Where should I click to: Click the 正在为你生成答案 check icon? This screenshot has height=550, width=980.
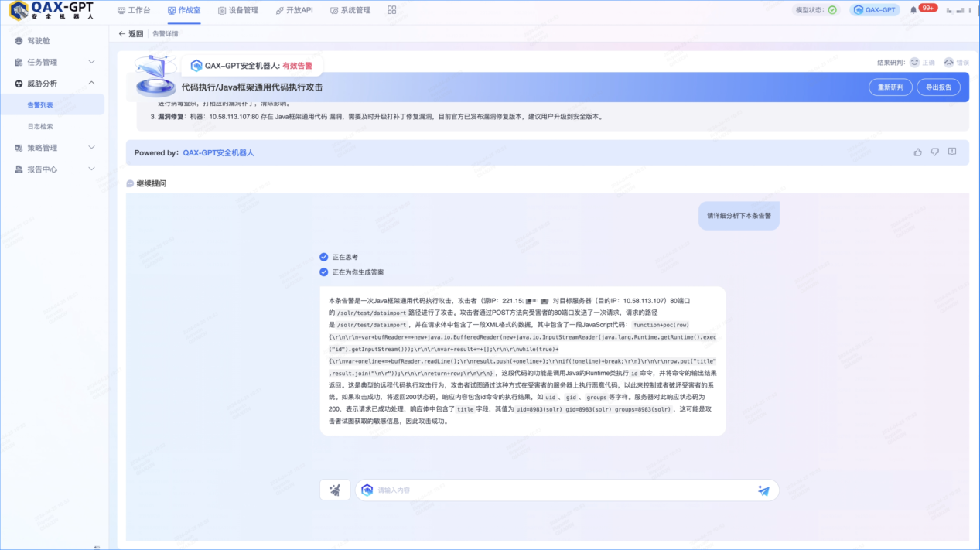click(x=323, y=272)
